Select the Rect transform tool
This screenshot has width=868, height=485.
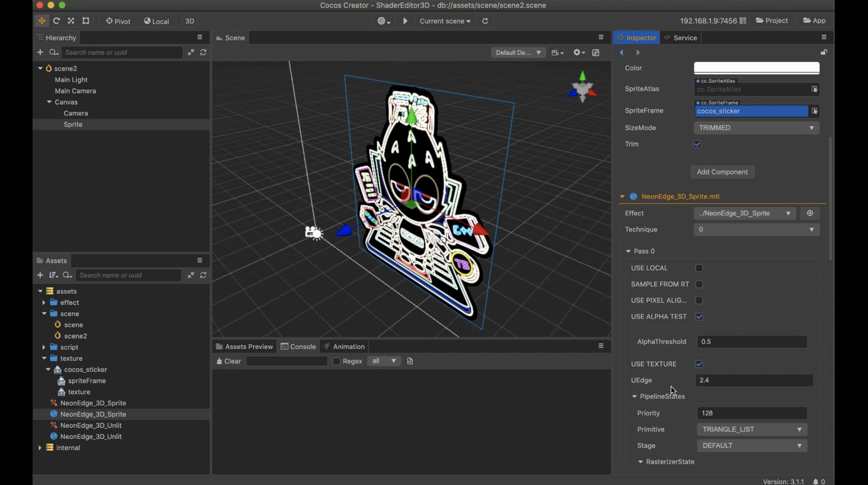(x=86, y=21)
